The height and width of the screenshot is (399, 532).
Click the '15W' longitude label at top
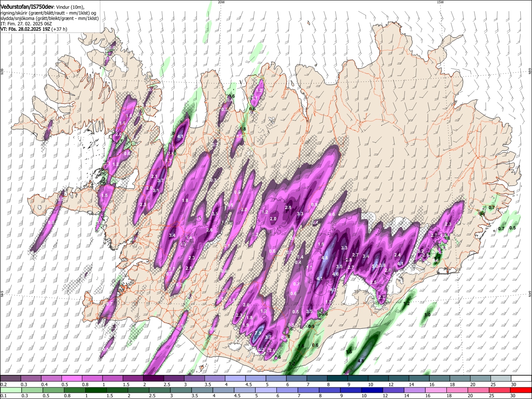point(440,2)
